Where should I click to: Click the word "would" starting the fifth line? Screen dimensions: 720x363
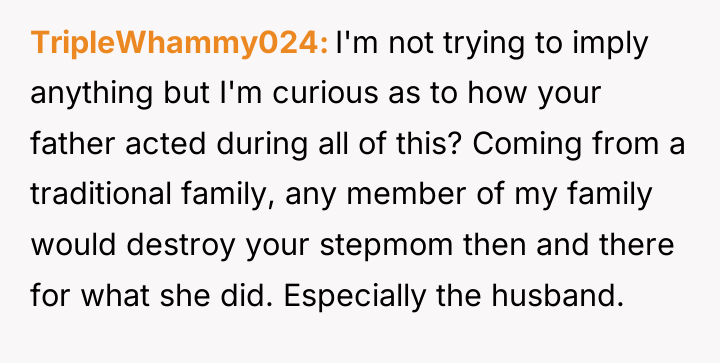[x=73, y=245]
